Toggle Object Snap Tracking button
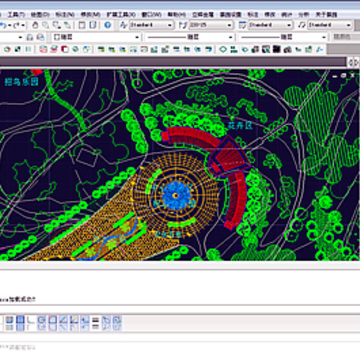The width and height of the screenshot is (360, 360). click(x=63, y=323)
